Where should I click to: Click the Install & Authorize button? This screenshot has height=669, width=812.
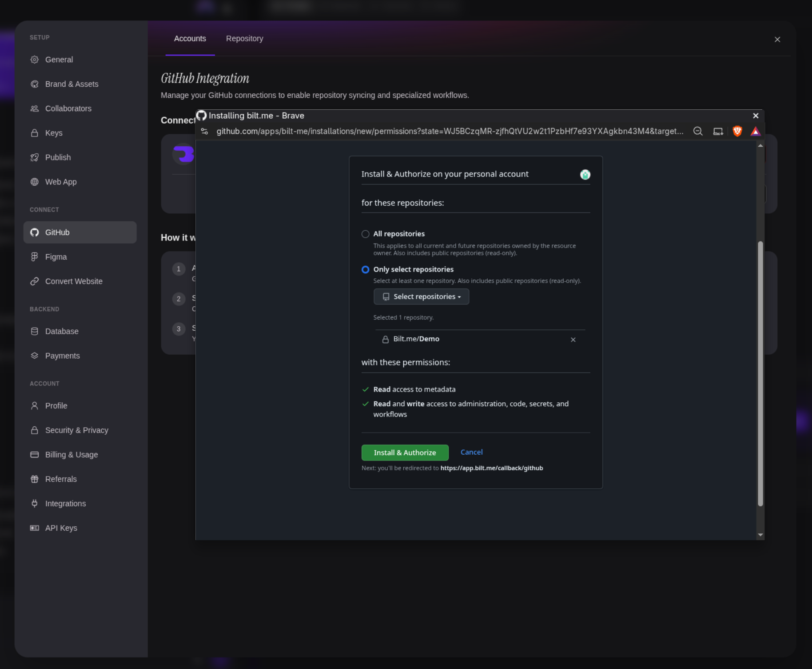[405, 453]
